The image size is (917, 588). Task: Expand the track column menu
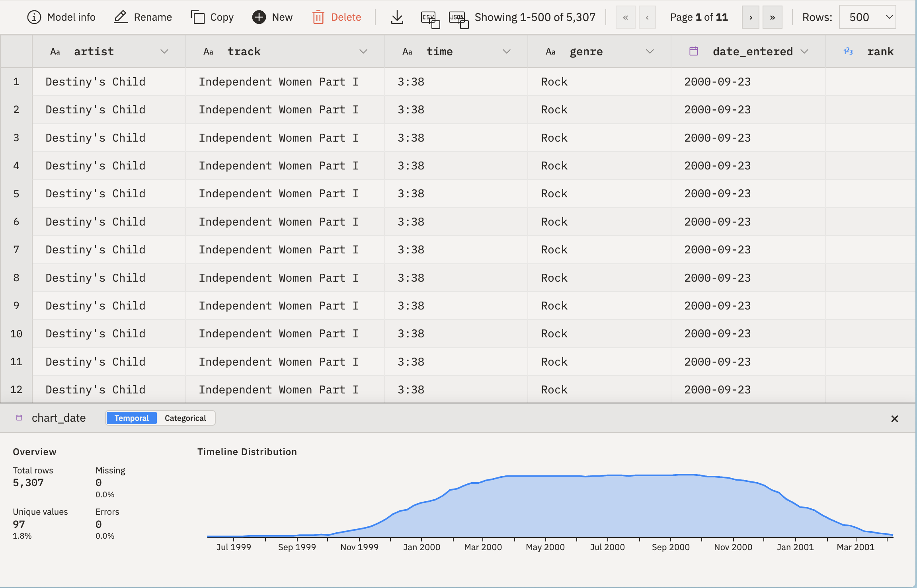tap(363, 51)
